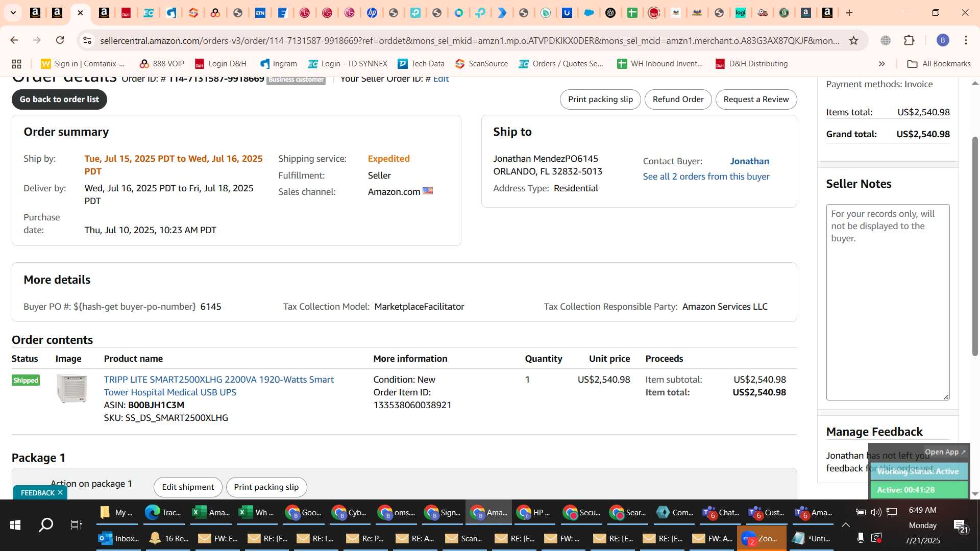
Task: Open the 16 Reminders taskbar item
Action: click(168, 539)
